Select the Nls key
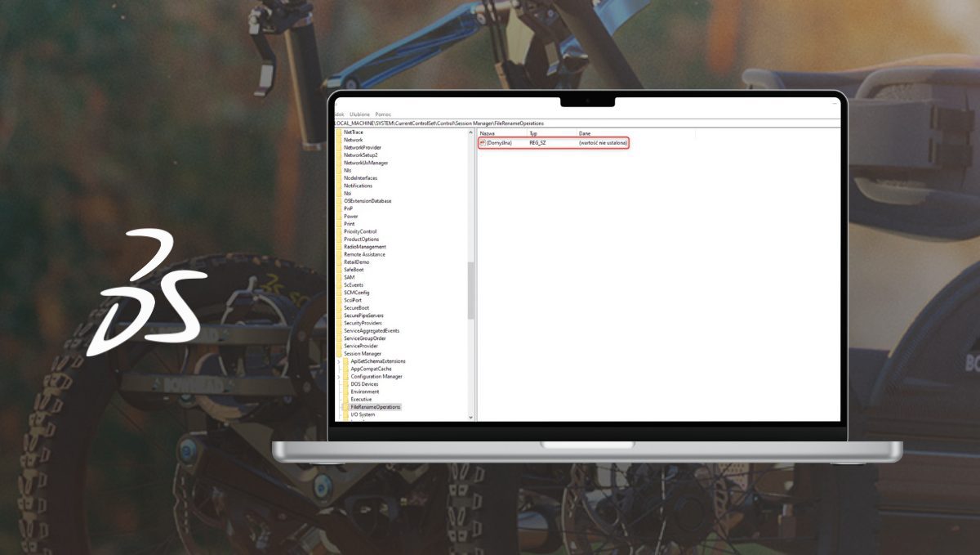 pos(348,170)
